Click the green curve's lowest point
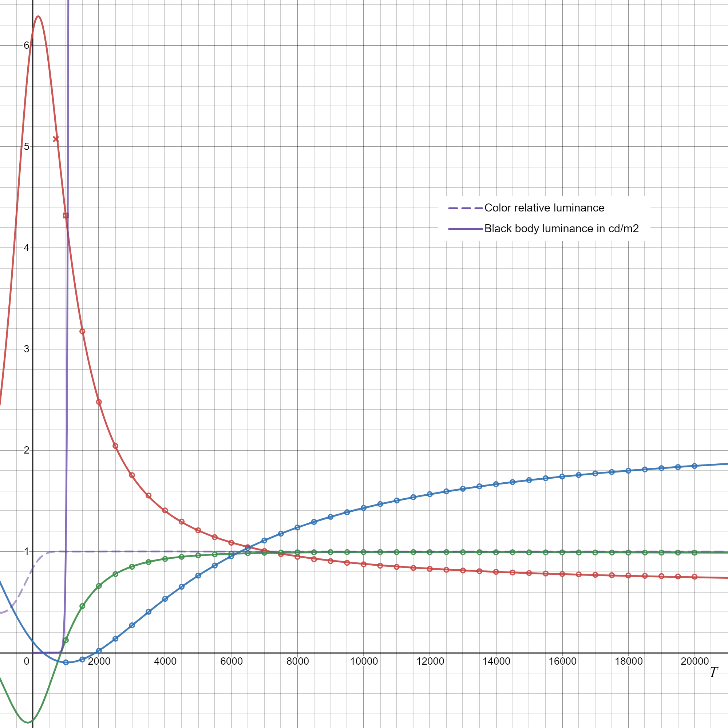 28,722
